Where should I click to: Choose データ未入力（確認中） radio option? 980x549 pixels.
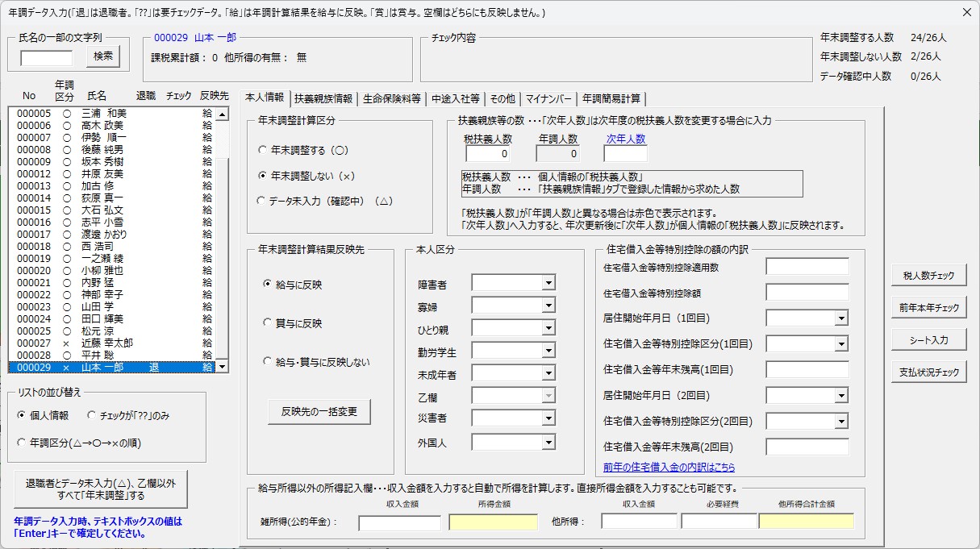[x=262, y=201]
